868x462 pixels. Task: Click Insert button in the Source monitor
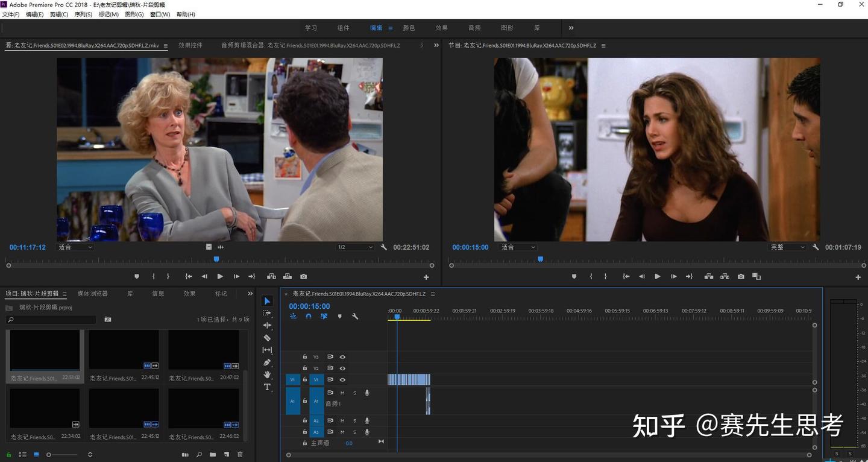pos(271,276)
